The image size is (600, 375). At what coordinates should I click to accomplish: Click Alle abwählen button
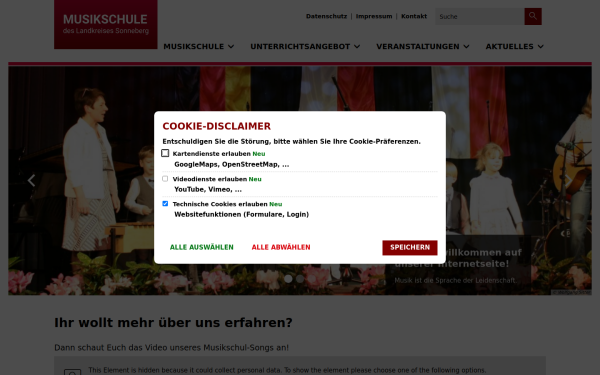(281, 247)
